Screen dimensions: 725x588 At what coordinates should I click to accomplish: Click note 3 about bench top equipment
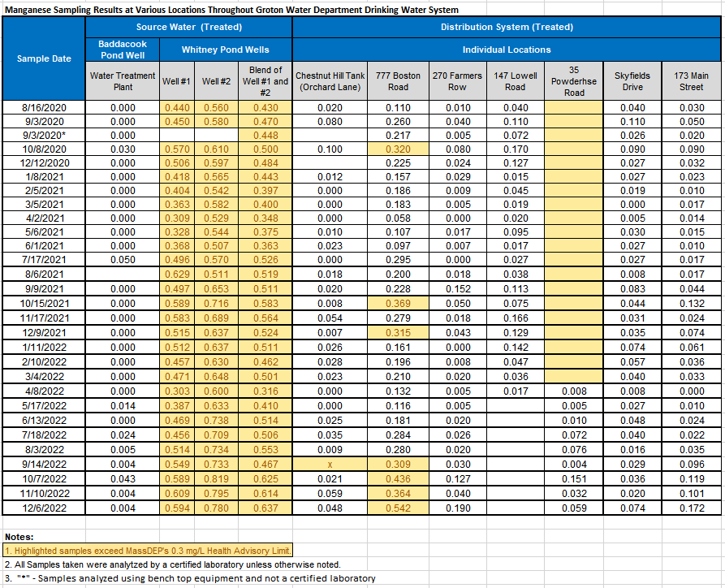coord(190,578)
